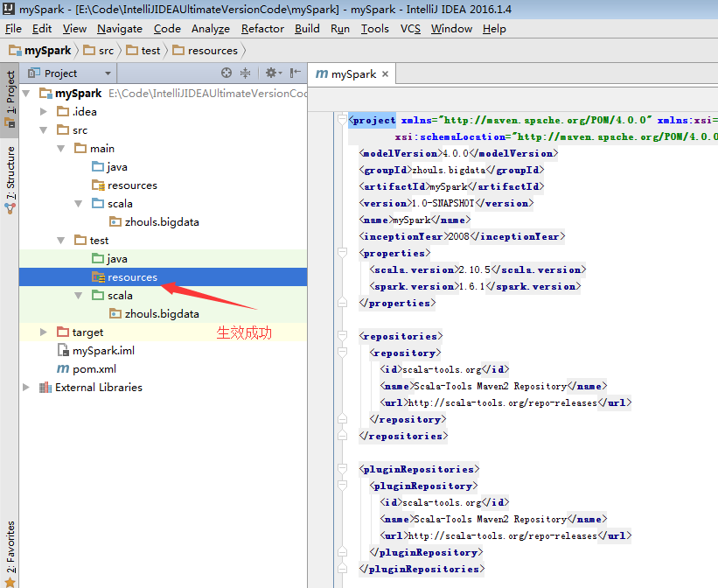Select the main folder icon
This screenshot has height=588, width=718.
[80, 148]
